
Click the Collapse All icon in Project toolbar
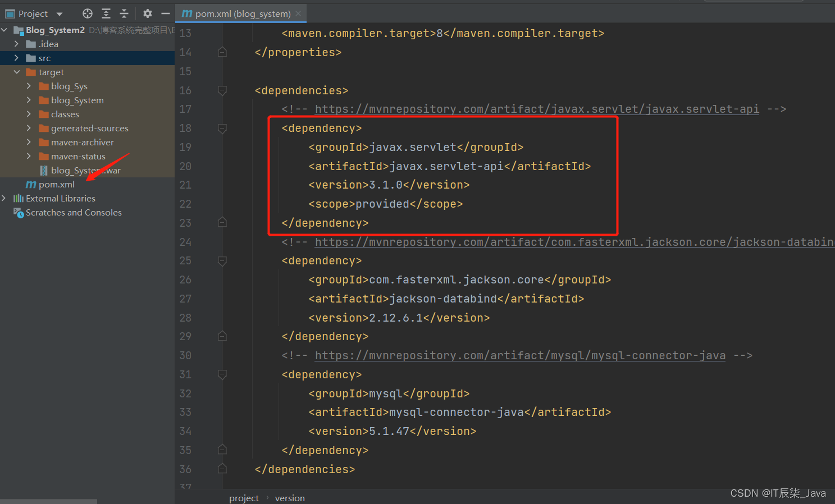point(125,13)
